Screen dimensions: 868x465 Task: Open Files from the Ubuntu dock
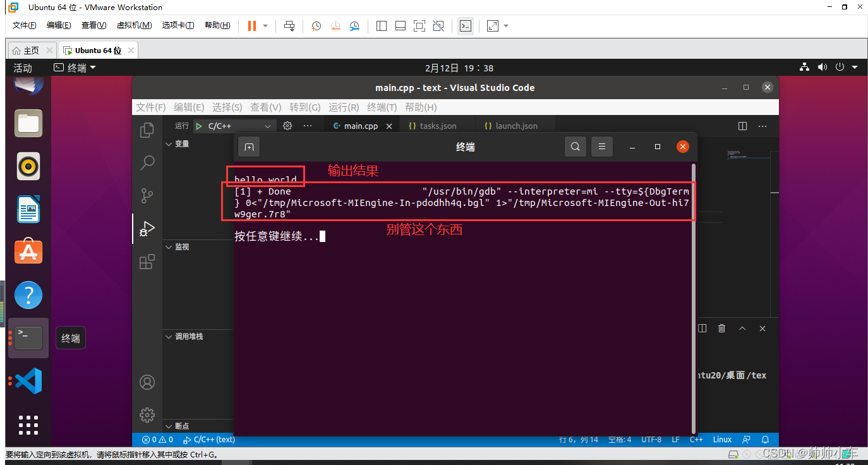28,123
